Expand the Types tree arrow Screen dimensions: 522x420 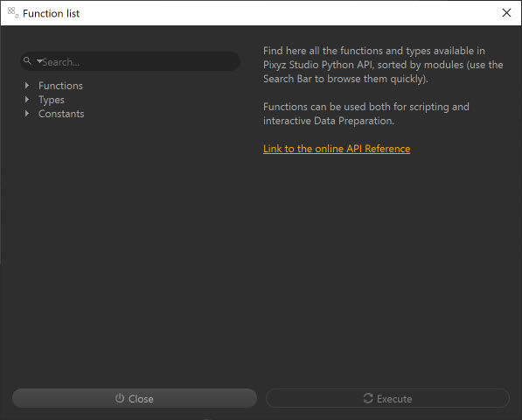point(27,100)
